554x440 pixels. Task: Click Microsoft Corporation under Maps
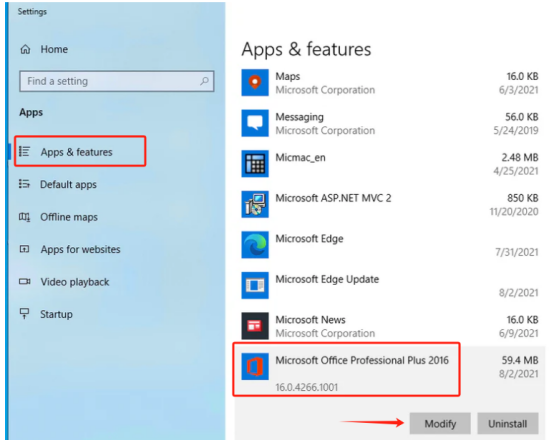point(325,90)
